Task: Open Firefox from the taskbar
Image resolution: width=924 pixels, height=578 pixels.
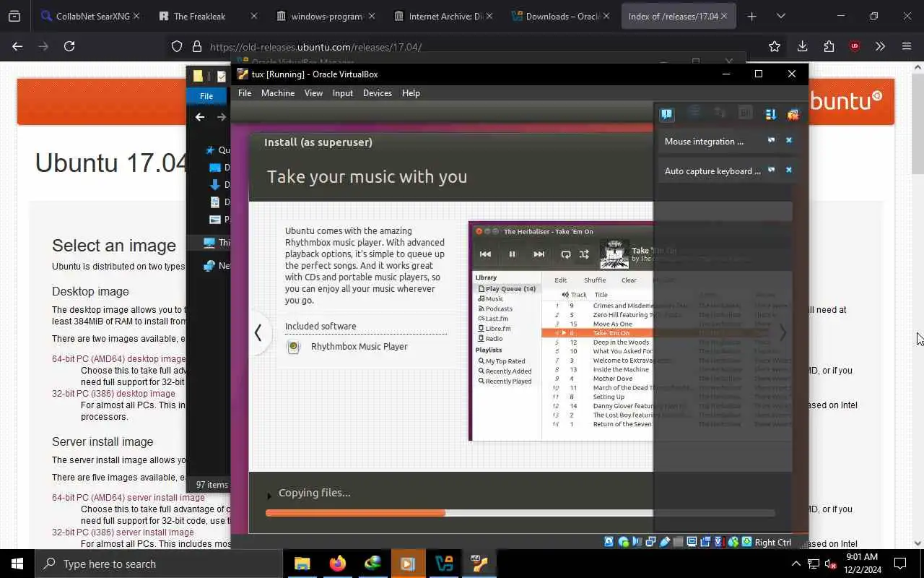Action: (x=337, y=564)
